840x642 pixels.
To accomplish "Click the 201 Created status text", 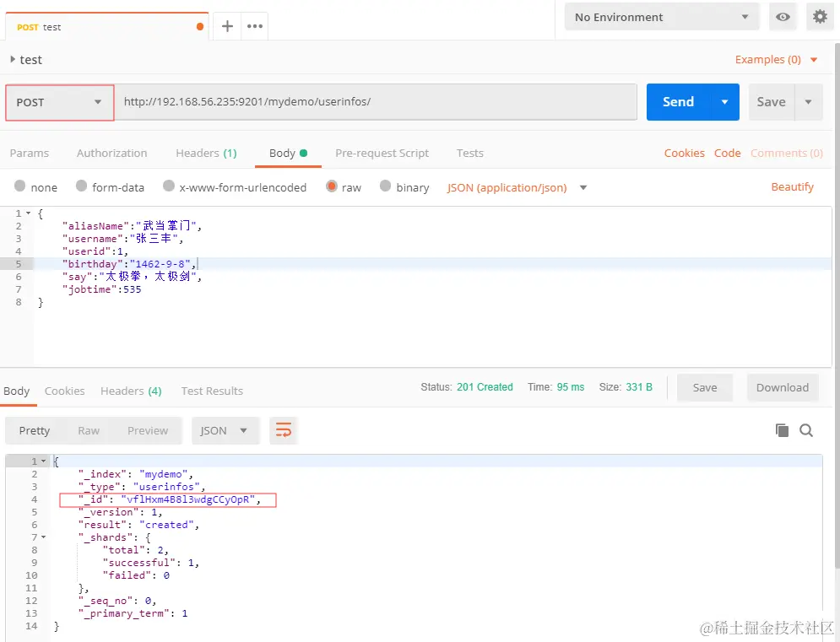I will coord(485,387).
